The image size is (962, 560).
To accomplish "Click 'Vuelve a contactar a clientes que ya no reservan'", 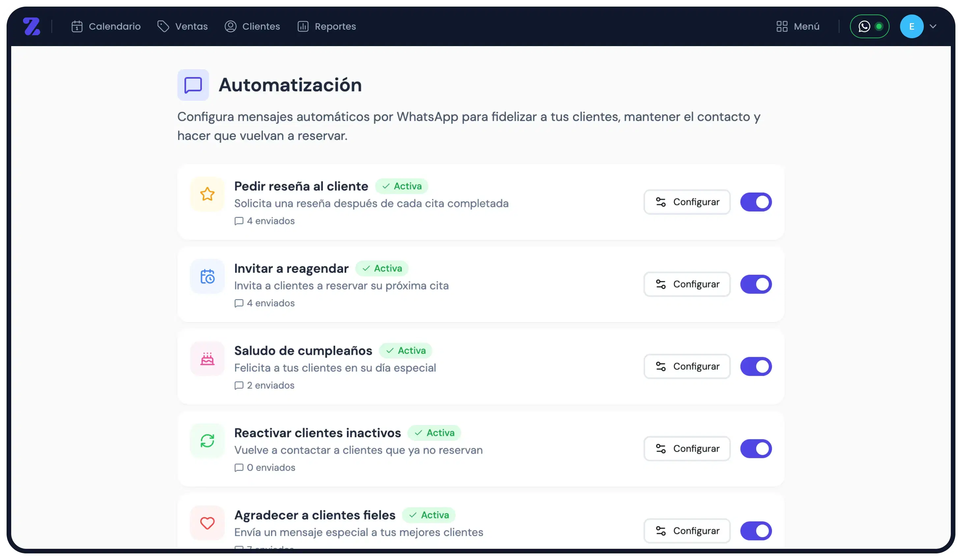I will [358, 450].
